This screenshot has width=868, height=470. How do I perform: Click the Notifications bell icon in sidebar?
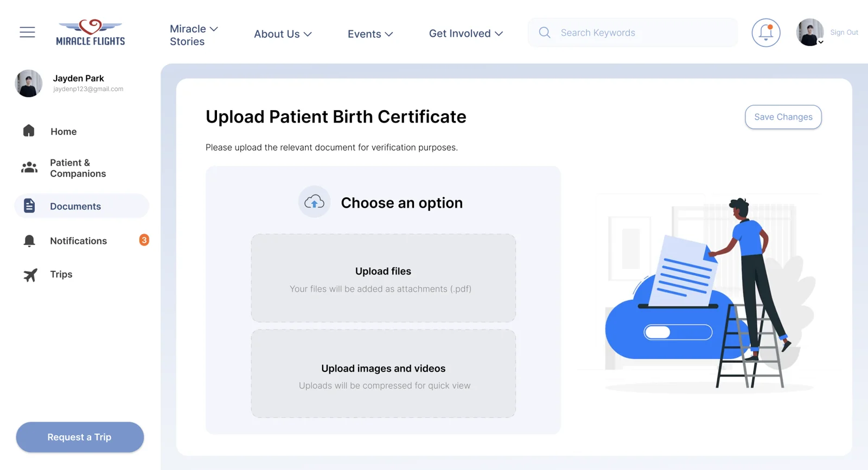pos(29,241)
